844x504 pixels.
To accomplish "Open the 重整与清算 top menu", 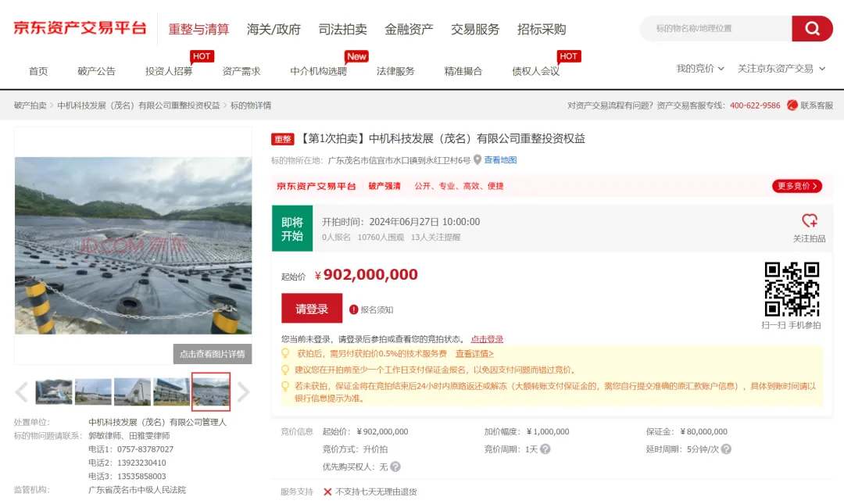I will (198, 29).
